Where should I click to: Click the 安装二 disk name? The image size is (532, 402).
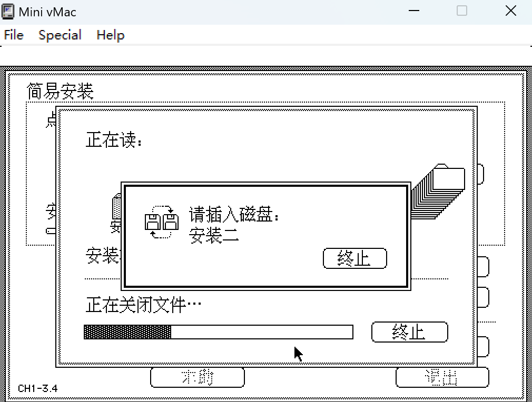[214, 236]
